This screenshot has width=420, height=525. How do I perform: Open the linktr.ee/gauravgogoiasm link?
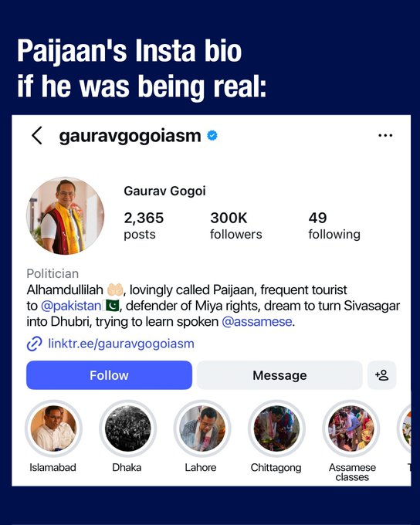(121, 344)
